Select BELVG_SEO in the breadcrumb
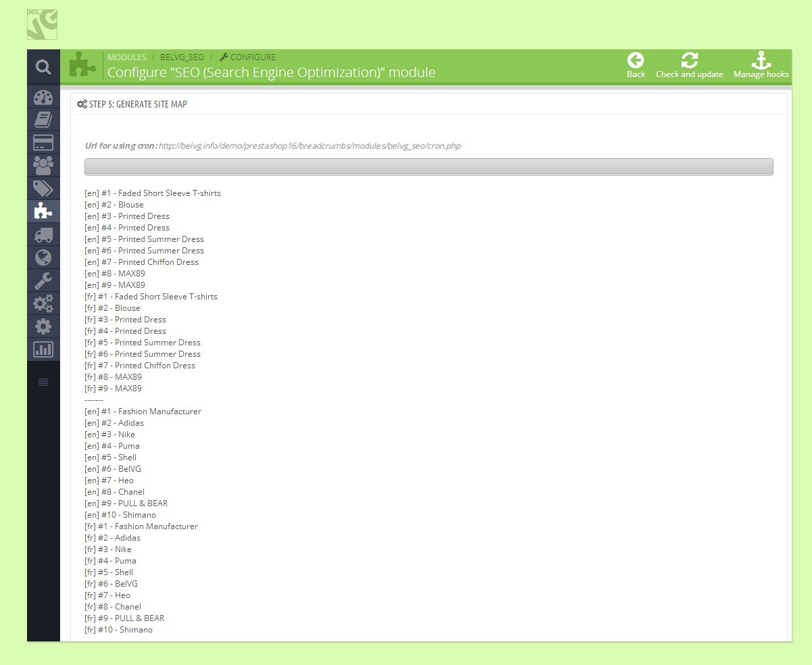The width and height of the screenshot is (812, 665). pos(182,57)
